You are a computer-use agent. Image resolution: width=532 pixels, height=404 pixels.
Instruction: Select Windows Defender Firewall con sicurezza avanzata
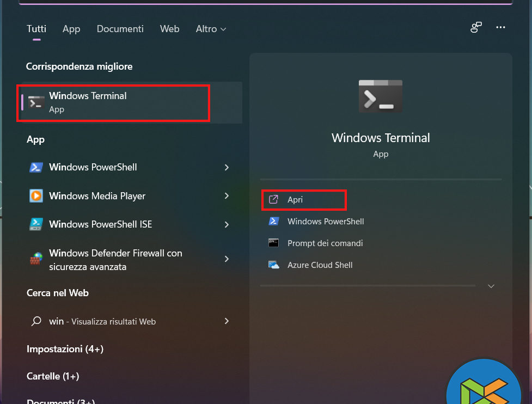[115, 260]
